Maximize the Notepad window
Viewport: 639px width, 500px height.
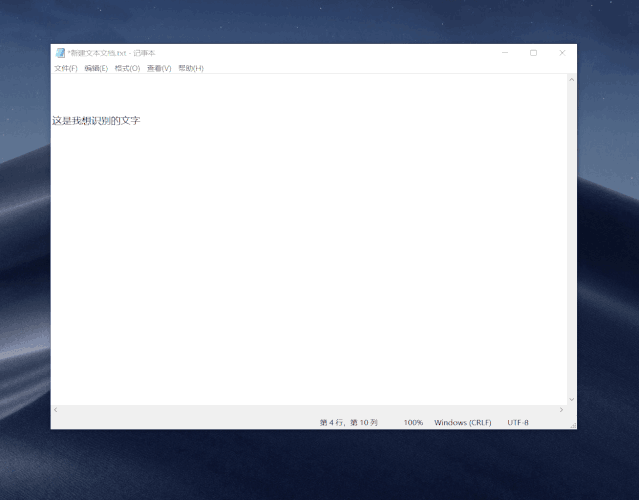pos(533,53)
